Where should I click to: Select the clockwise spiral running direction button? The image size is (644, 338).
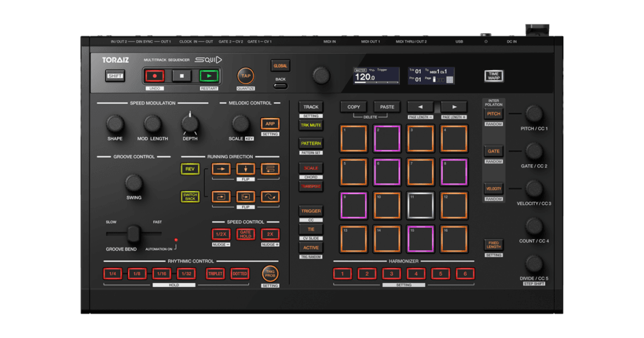tap(221, 197)
